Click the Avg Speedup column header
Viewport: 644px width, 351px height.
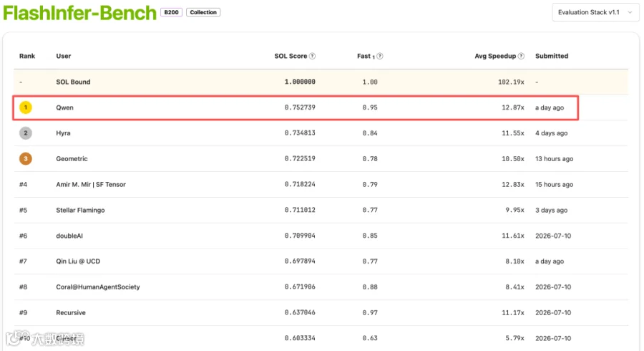pos(495,56)
